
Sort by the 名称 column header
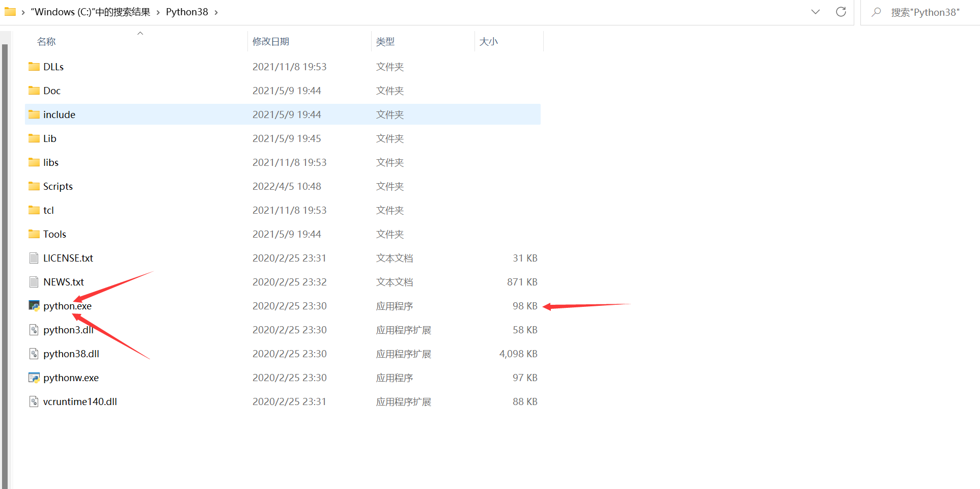[46, 42]
